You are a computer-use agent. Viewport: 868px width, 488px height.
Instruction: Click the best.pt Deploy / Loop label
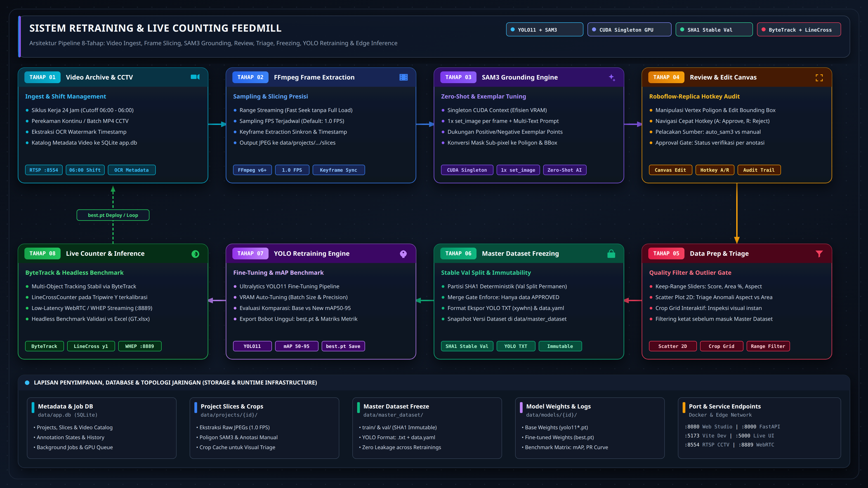click(113, 215)
